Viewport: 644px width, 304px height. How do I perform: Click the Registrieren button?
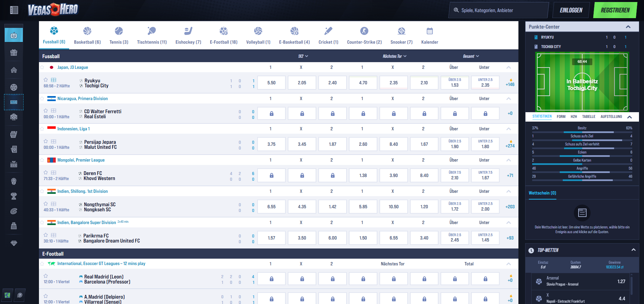(x=615, y=10)
